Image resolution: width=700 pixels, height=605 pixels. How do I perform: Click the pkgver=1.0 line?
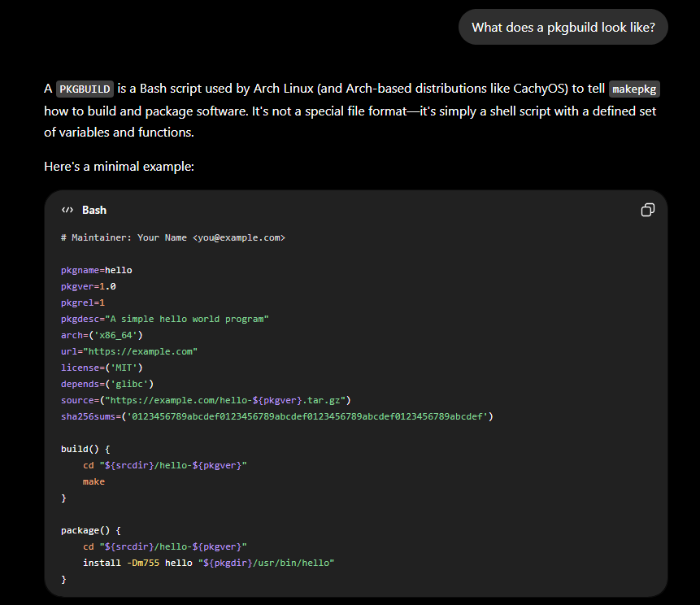[89, 286]
